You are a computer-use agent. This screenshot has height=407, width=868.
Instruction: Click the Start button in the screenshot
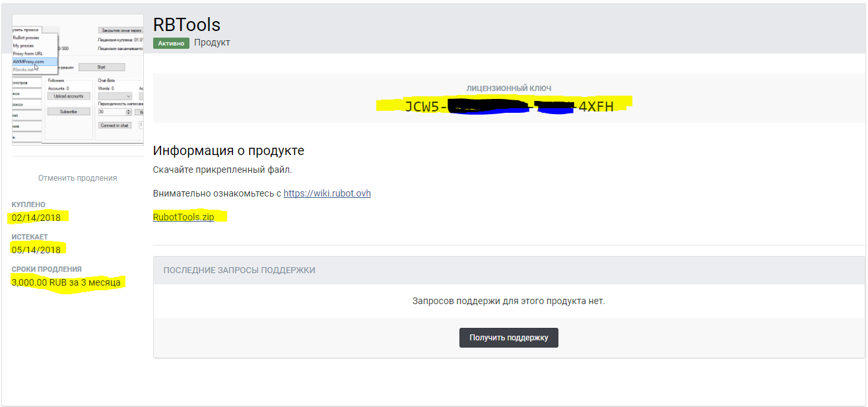click(101, 67)
